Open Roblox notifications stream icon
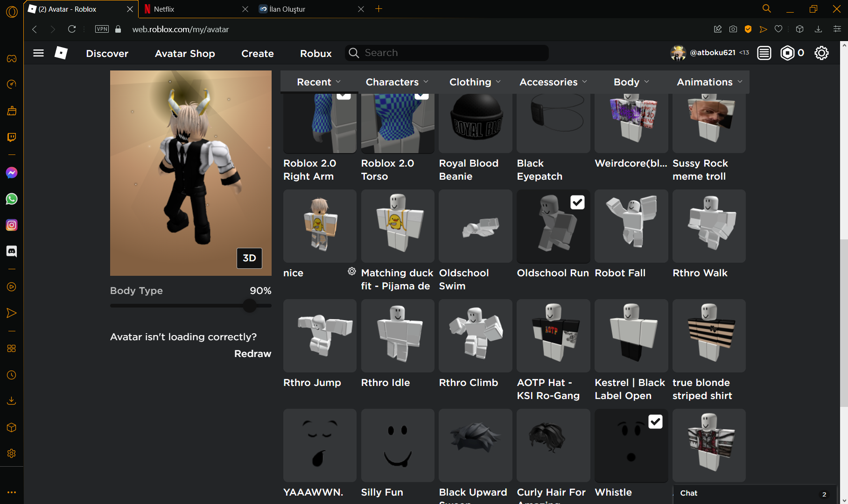The image size is (848, 504). click(x=764, y=53)
